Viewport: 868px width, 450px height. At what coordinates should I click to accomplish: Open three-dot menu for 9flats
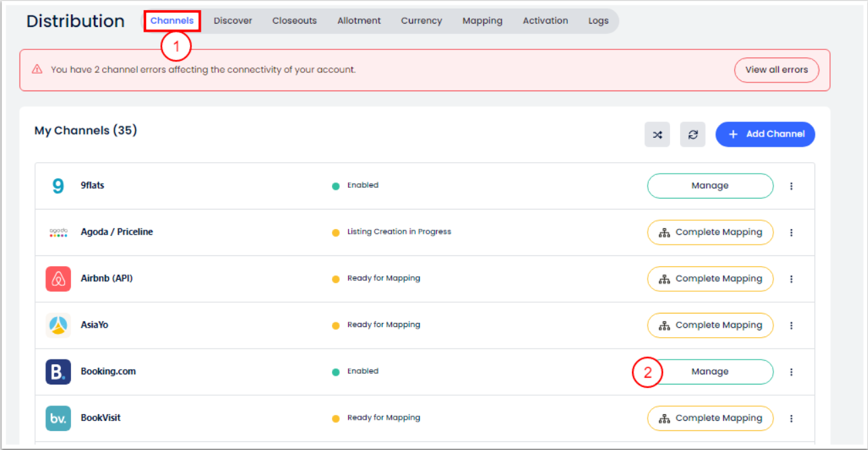coord(791,186)
